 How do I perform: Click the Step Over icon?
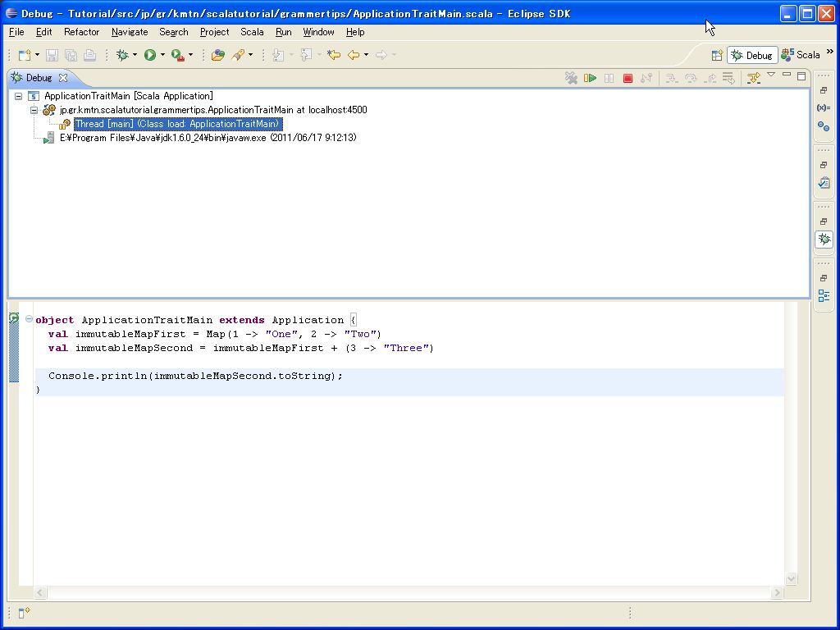[x=691, y=78]
